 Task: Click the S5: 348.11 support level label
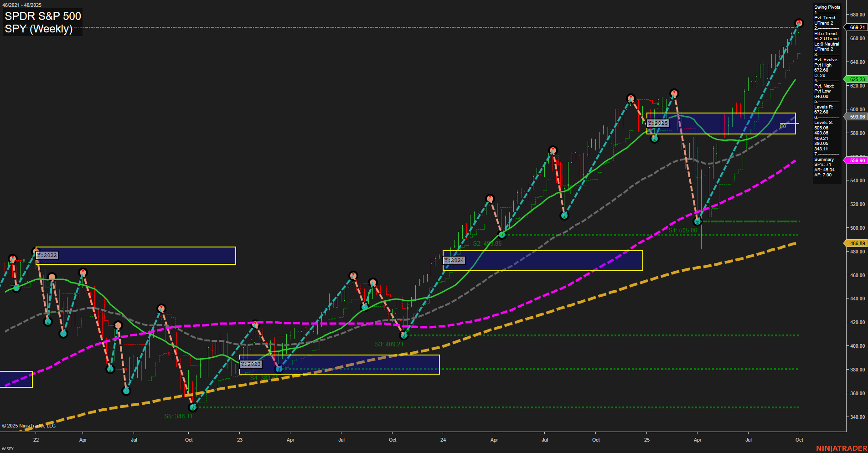[x=178, y=416]
